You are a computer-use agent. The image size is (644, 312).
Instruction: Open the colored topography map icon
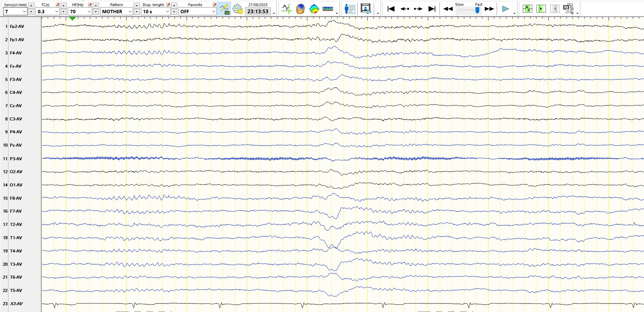coord(314,9)
